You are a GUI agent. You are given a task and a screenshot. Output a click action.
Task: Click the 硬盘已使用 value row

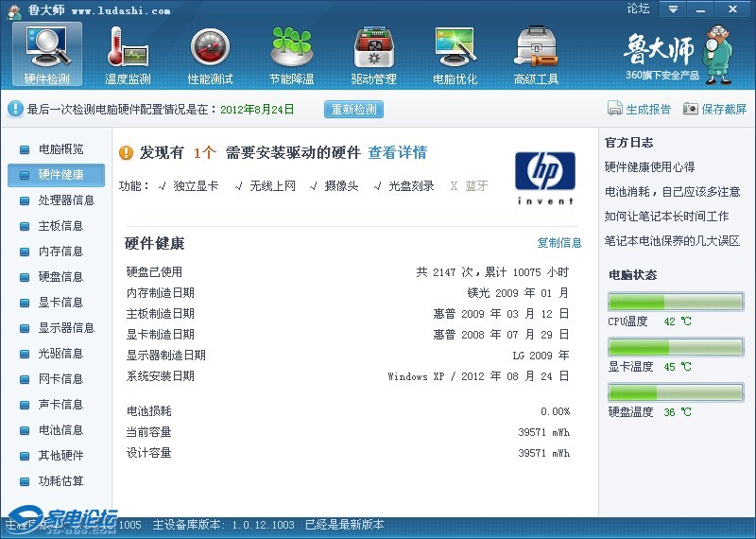pos(348,272)
